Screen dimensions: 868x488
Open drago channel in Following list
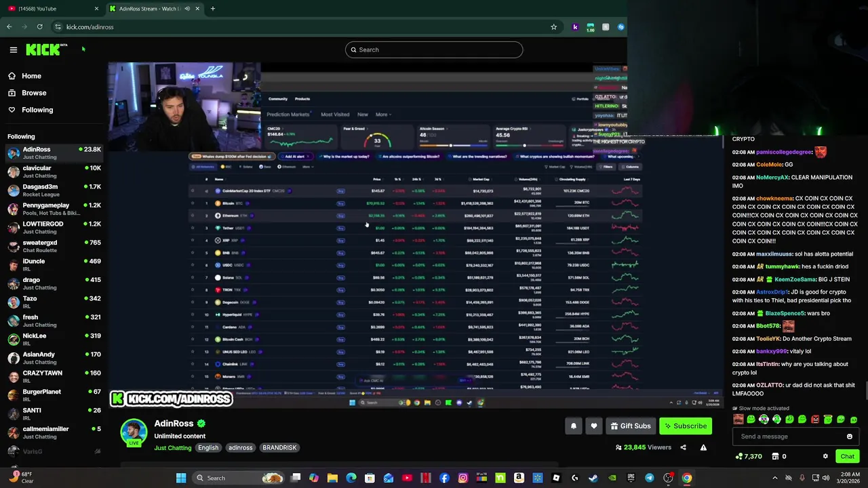click(54, 283)
